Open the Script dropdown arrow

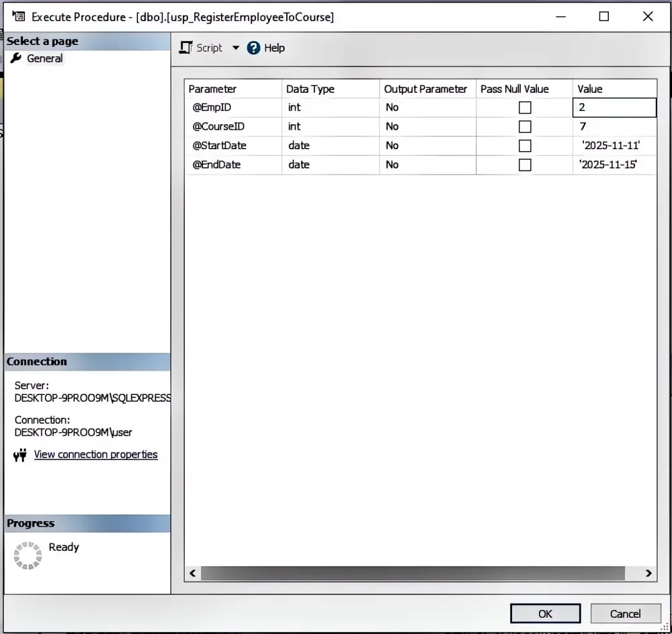point(235,47)
